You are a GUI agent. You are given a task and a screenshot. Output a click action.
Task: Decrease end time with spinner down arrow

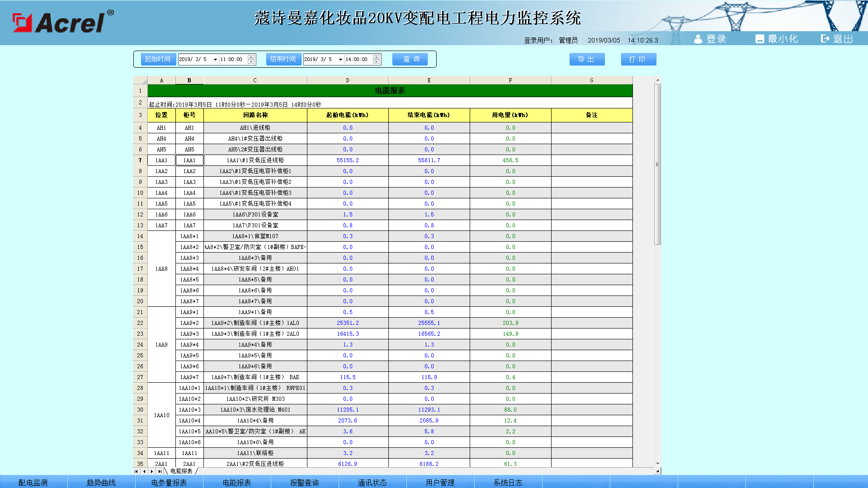click(377, 62)
